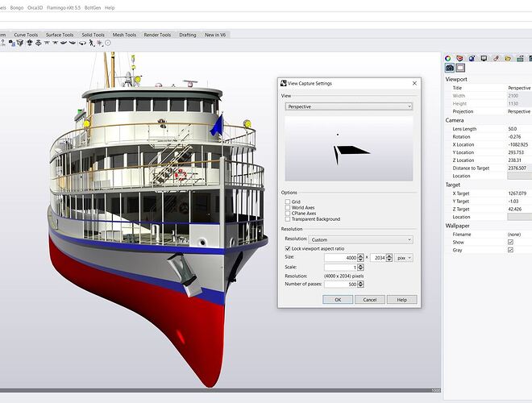This screenshot has height=403, width=532.
Task: Toggle the Wallpaper Gray checkbox
Action: point(510,250)
